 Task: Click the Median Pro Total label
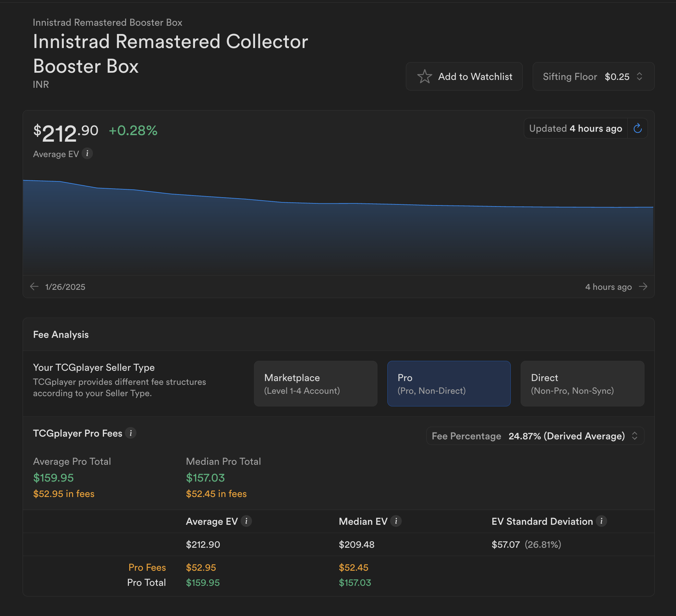coord(224,461)
